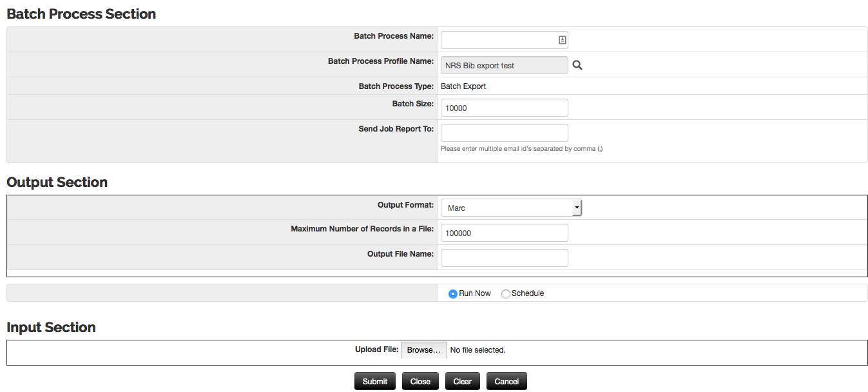Focus the Output File Name input box
The height and width of the screenshot is (392, 868).
click(x=504, y=258)
